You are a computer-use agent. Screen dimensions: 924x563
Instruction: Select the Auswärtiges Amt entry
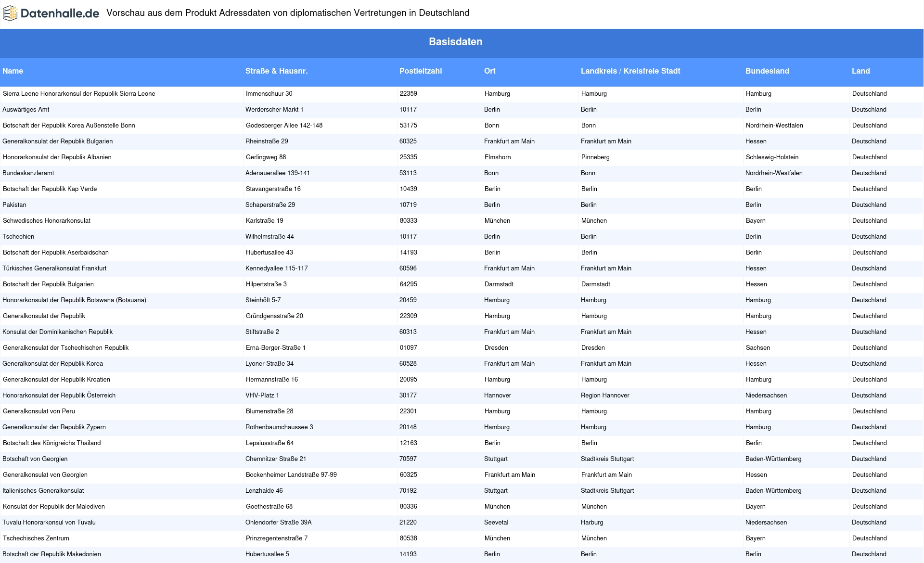26,109
